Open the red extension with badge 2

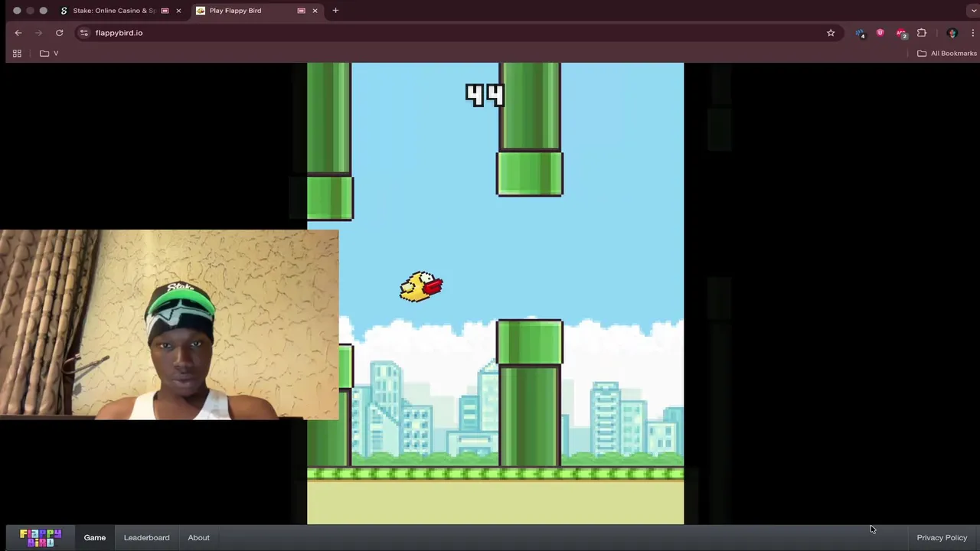coord(901,33)
